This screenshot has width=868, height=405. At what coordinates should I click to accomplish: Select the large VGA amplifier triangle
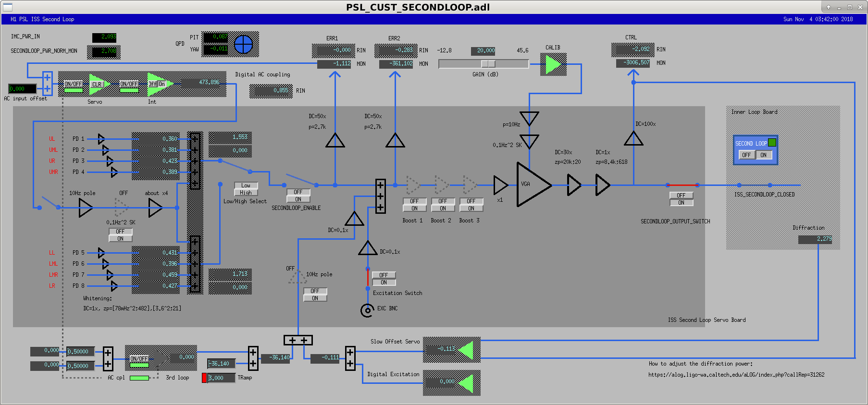coord(533,184)
